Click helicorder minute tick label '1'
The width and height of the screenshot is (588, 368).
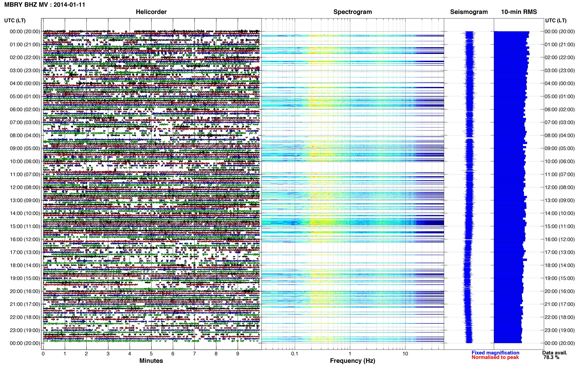click(65, 354)
